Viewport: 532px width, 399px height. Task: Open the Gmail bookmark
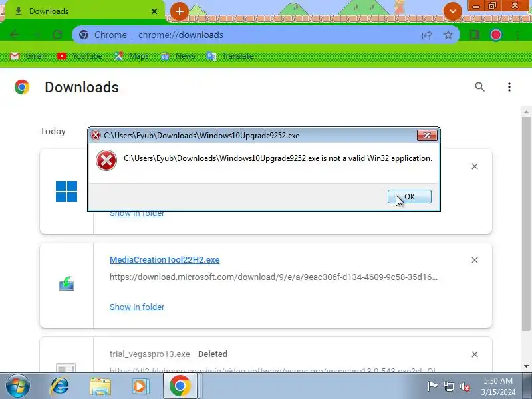click(x=28, y=56)
